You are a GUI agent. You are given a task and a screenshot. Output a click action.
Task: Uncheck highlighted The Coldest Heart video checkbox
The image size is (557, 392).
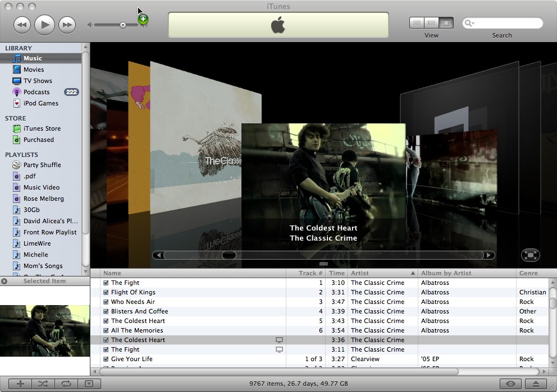pyautogui.click(x=106, y=340)
